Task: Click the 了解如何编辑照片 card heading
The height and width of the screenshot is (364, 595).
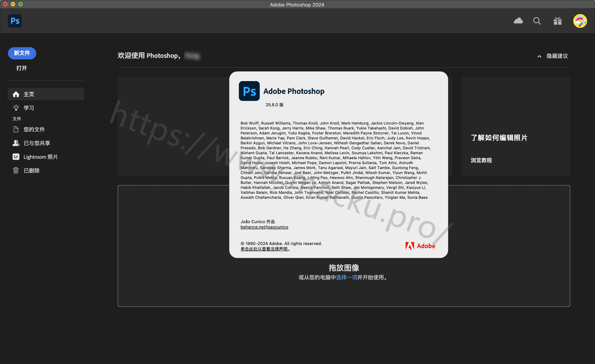Action: point(499,138)
